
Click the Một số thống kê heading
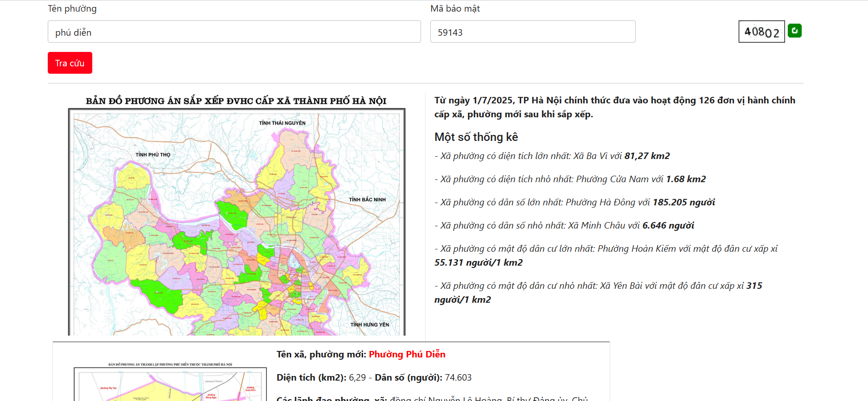[x=476, y=137]
